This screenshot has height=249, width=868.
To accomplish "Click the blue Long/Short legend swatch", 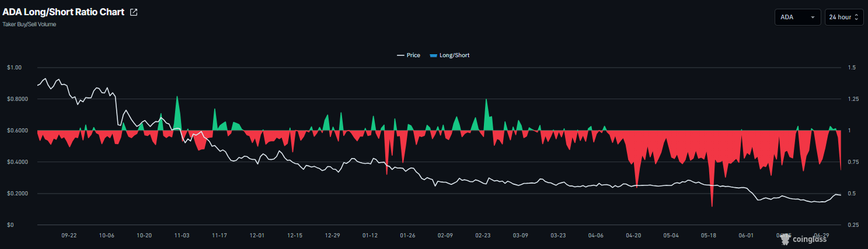I will point(433,55).
